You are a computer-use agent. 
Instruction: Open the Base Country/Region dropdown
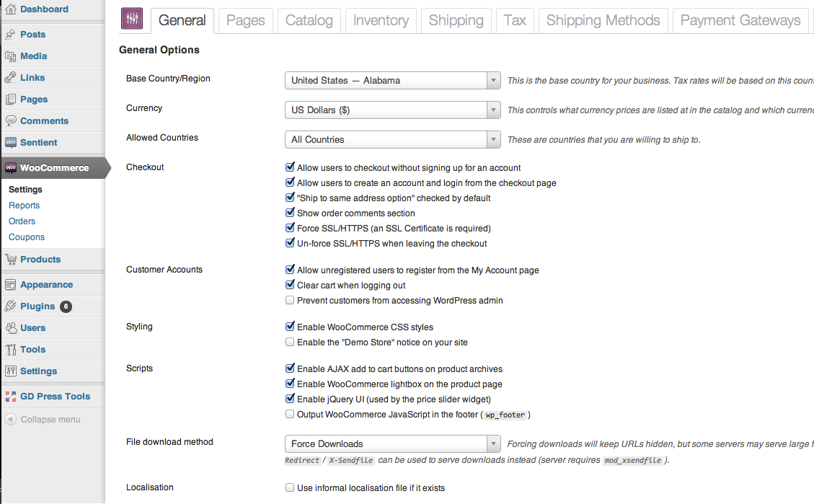[x=392, y=81]
